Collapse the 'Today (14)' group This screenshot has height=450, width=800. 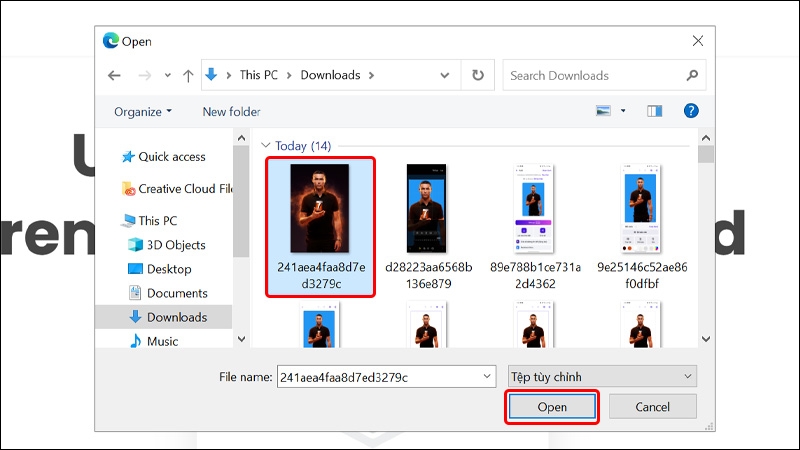tap(265, 145)
